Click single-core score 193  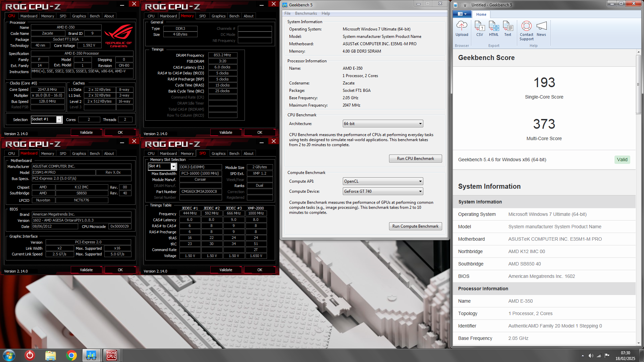pyautogui.click(x=544, y=82)
